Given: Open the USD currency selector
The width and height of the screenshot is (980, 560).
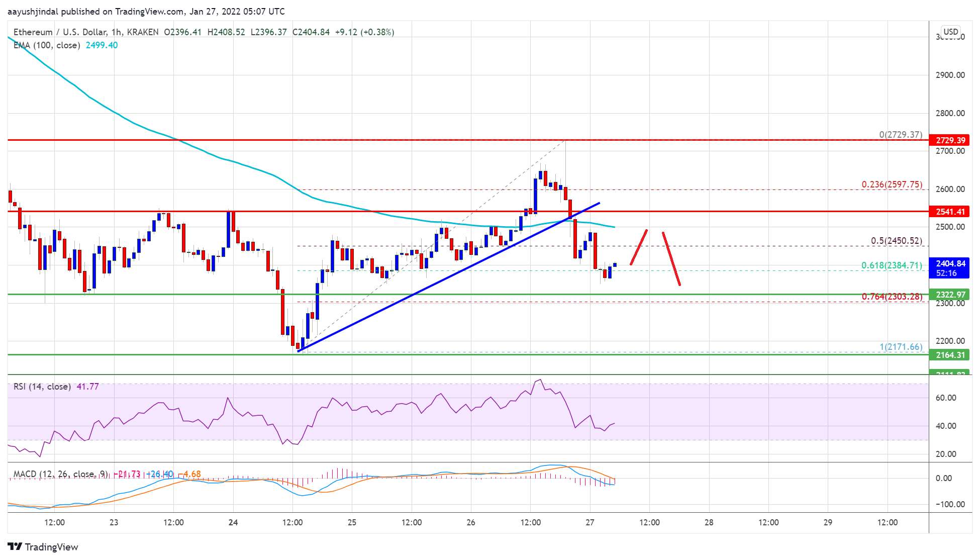Looking at the screenshot, I should [950, 31].
